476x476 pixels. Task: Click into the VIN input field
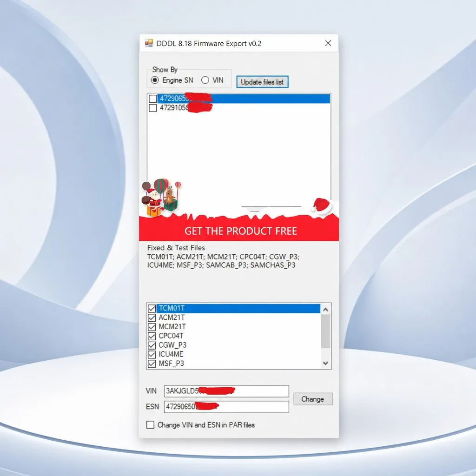226,391
